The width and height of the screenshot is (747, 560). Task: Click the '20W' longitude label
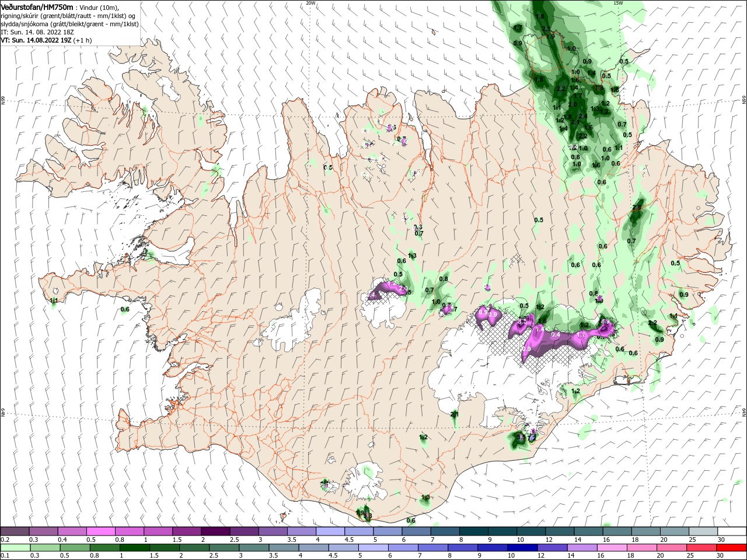tap(310, 3)
